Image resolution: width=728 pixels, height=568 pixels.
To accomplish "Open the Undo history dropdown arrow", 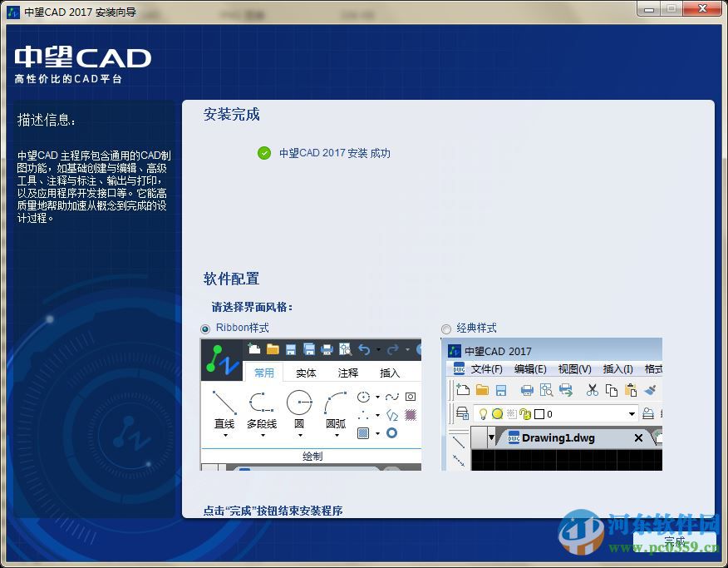I will pyautogui.click(x=377, y=349).
